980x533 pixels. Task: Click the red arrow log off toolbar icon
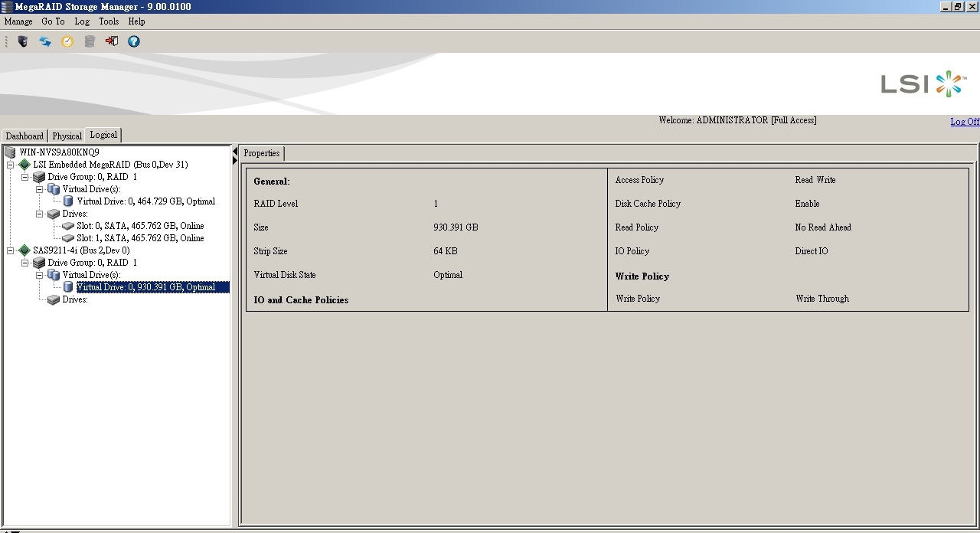click(x=112, y=41)
